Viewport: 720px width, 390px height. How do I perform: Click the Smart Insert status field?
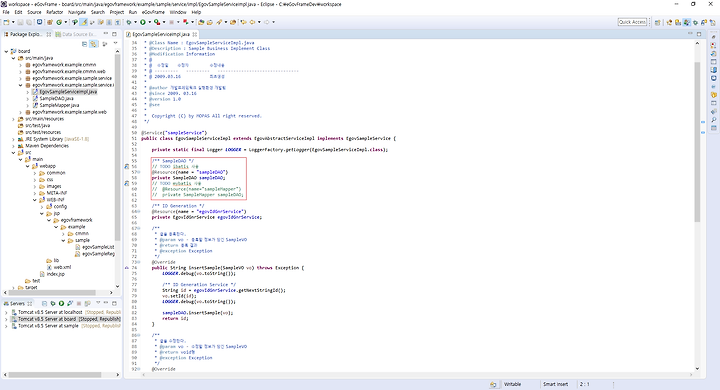(x=556, y=384)
